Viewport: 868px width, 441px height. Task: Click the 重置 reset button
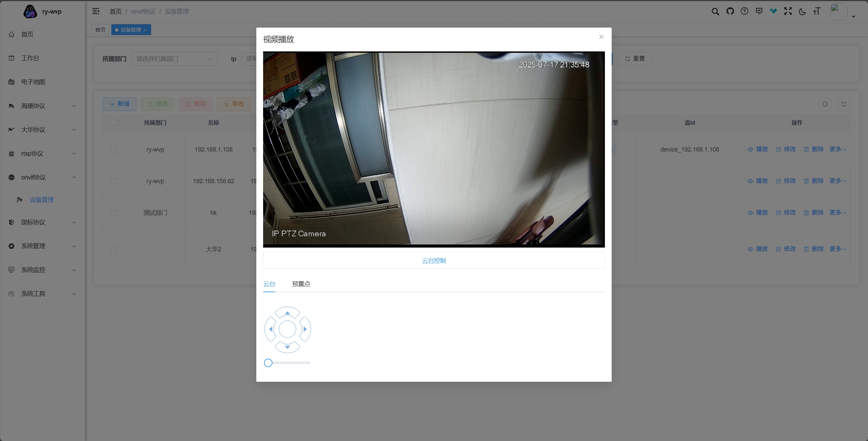(634, 59)
